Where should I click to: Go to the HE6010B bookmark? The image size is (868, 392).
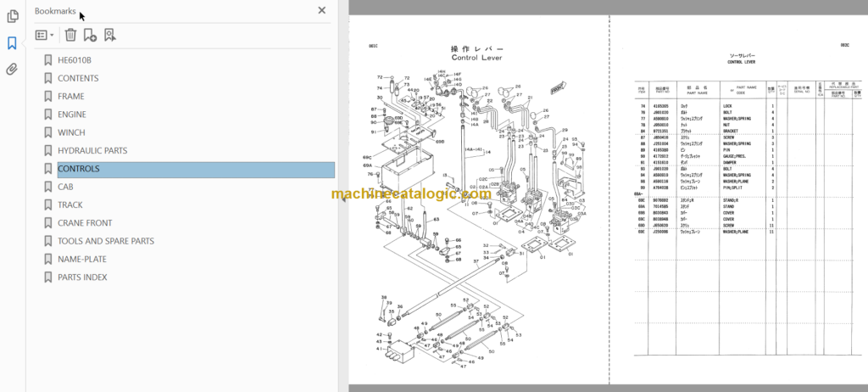tap(75, 60)
